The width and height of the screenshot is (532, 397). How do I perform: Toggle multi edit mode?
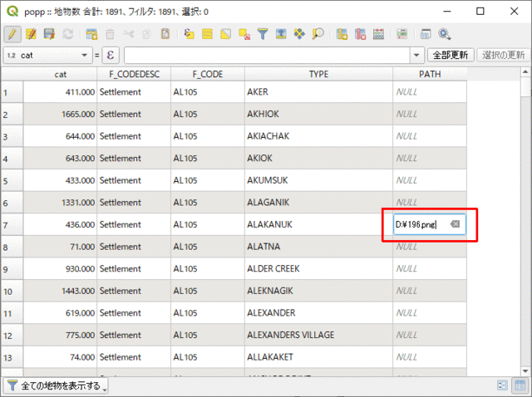click(x=31, y=34)
